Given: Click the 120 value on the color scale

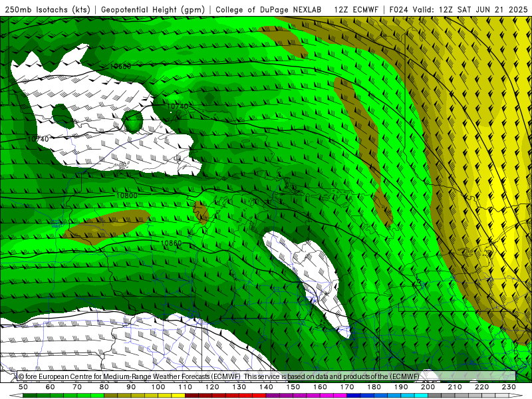Looking at the screenshot, I should [212, 387].
